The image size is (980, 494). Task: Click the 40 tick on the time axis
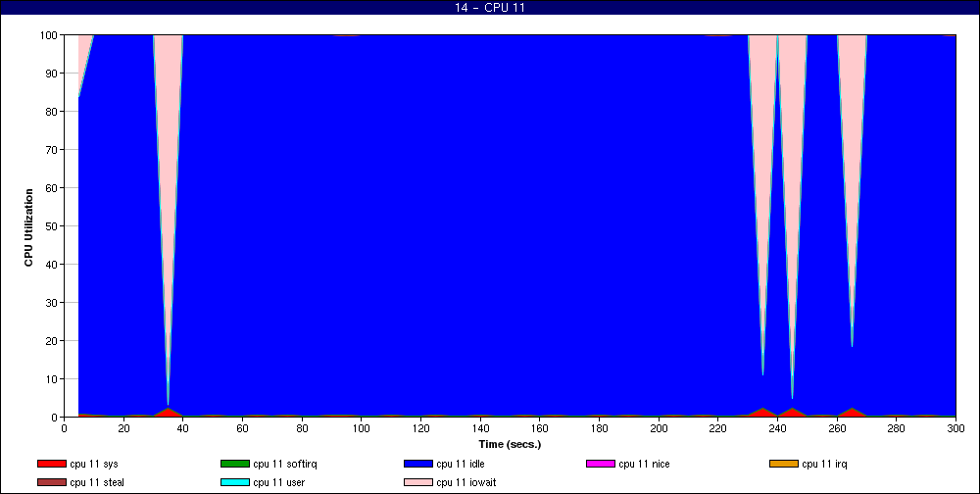[183, 428]
